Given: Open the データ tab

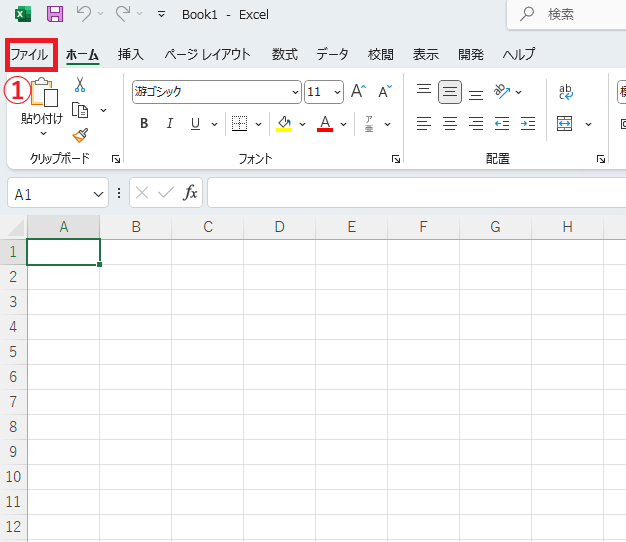Looking at the screenshot, I should 332,54.
